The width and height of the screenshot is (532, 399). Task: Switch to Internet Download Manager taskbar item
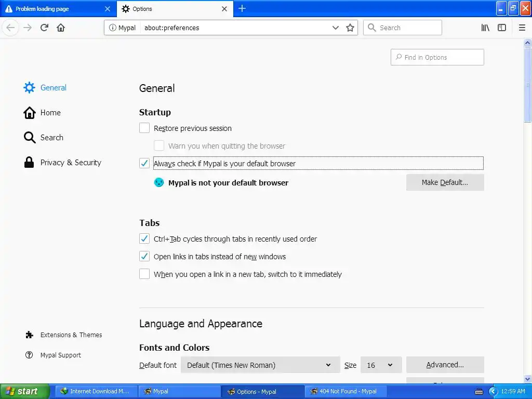(96, 392)
